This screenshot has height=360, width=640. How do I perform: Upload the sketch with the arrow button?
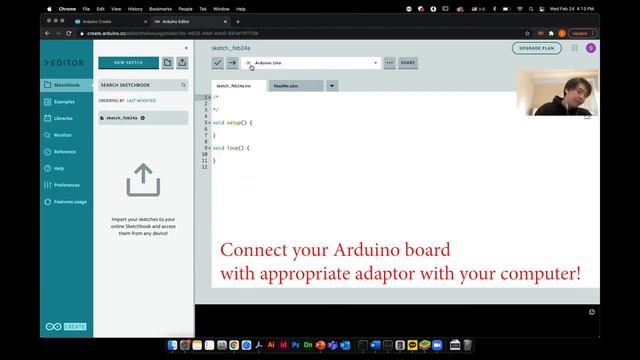(232, 63)
